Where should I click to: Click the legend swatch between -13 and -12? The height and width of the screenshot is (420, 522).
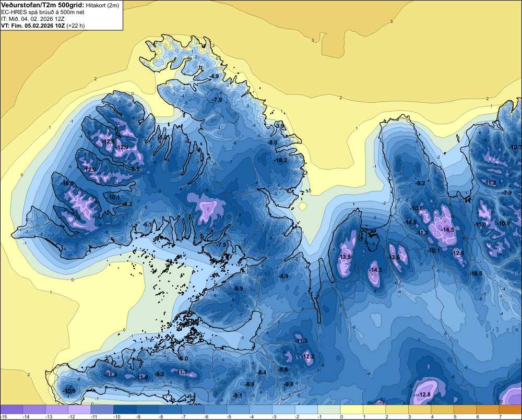pyautogui.click(x=57, y=410)
